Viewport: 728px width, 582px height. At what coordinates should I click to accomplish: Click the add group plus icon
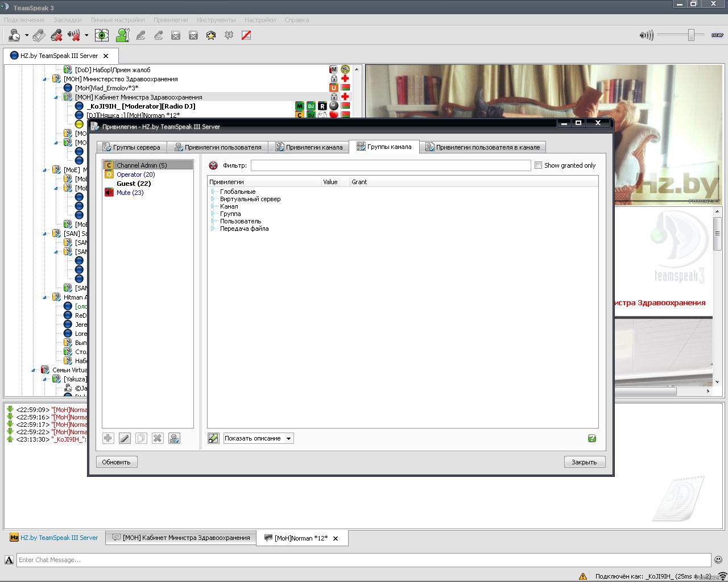point(108,438)
